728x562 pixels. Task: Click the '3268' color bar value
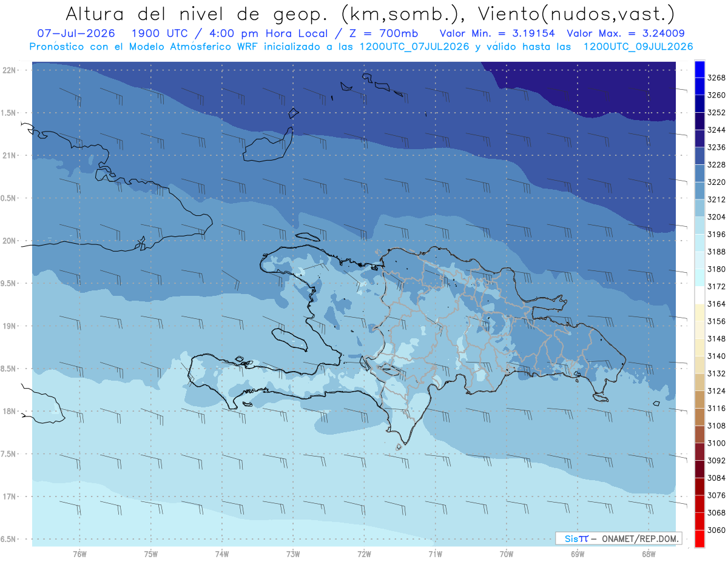coord(716,78)
